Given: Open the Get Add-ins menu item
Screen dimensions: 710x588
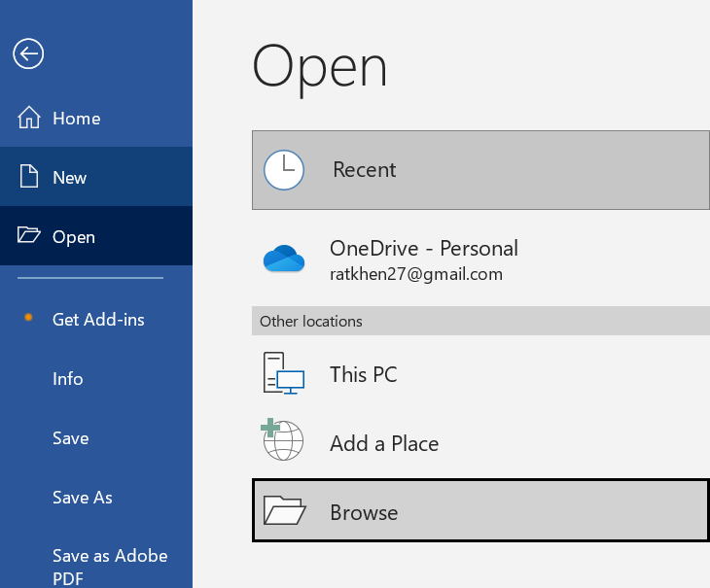Looking at the screenshot, I should (98, 320).
